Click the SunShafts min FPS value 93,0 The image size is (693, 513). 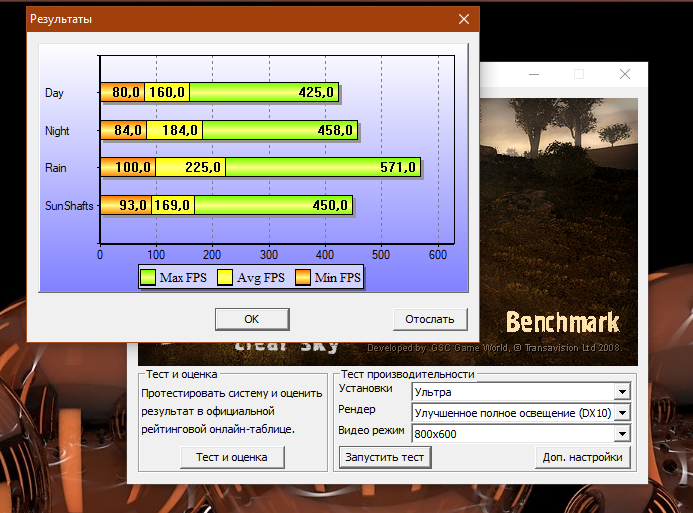pyautogui.click(x=133, y=205)
